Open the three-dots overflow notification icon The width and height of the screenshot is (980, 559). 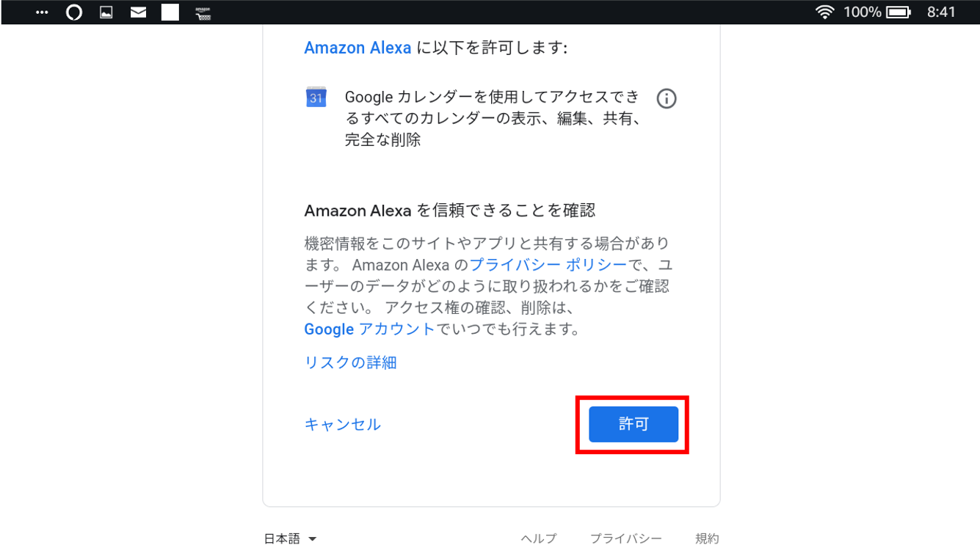(x=42, y=12)
